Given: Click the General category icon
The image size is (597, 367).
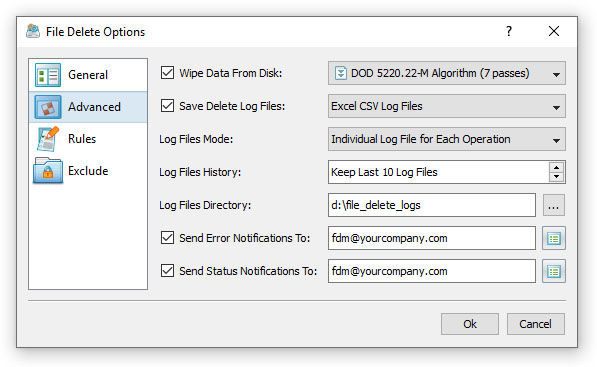Looking at the screenshot, I should pyautogui.click(x=48, y=75).
